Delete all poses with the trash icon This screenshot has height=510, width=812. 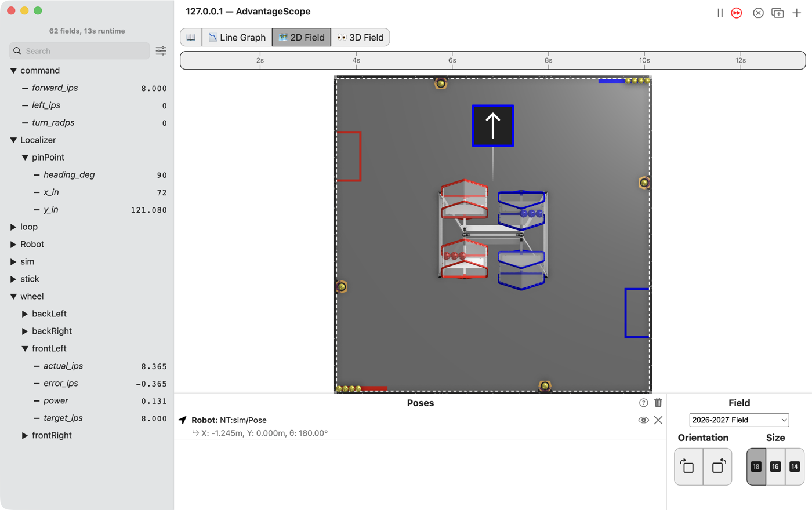(658, 402)
